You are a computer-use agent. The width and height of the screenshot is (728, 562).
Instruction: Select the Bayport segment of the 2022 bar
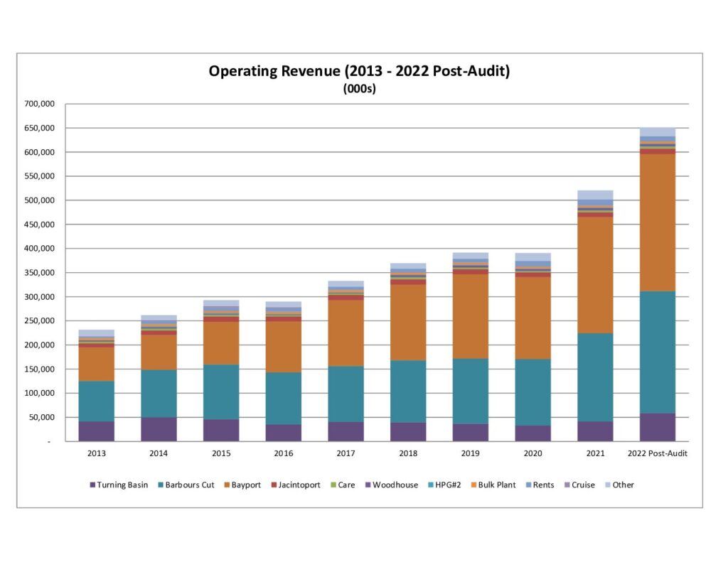[x=658, y=223]
